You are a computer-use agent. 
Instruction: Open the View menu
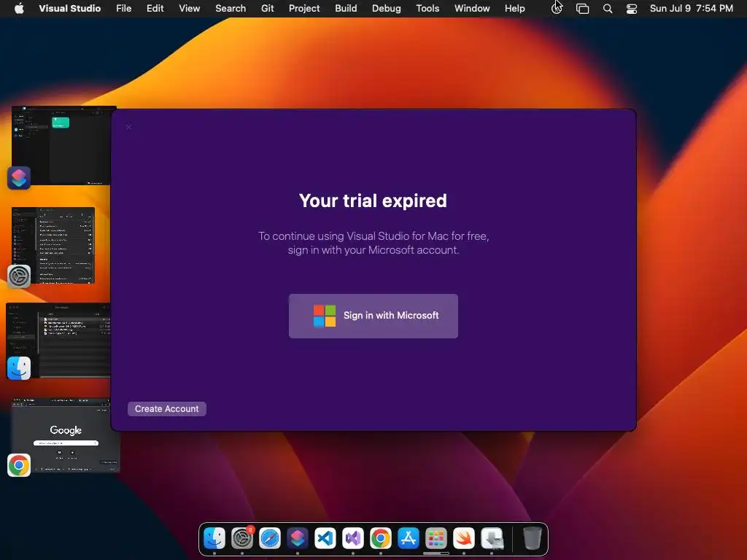(189, 8)
